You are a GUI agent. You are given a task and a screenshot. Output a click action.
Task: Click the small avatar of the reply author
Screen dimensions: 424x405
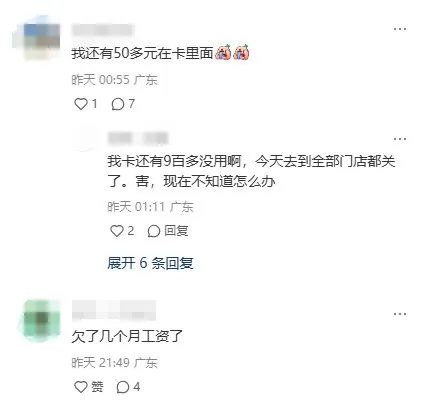coord(84,138)
